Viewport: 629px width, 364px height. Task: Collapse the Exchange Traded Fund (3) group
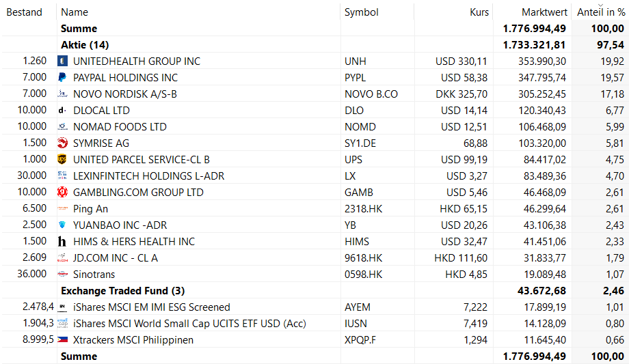click(122, 291)
